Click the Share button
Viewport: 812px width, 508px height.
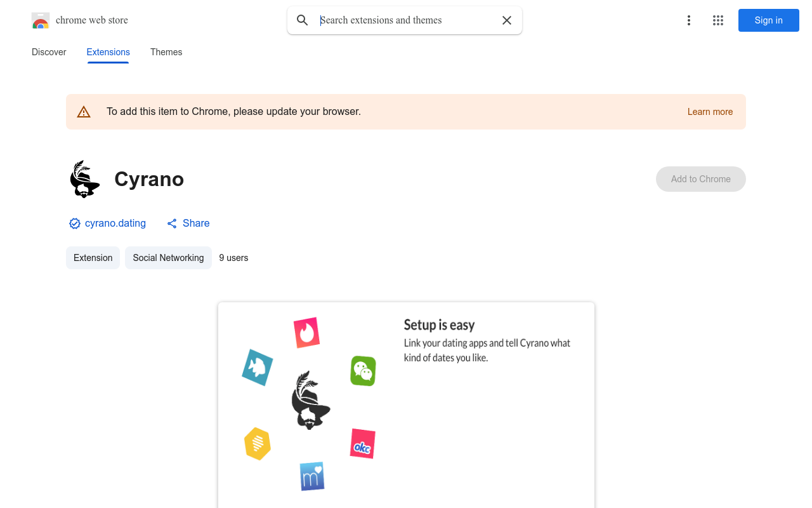pyautogui.click(x=188, y=224)
